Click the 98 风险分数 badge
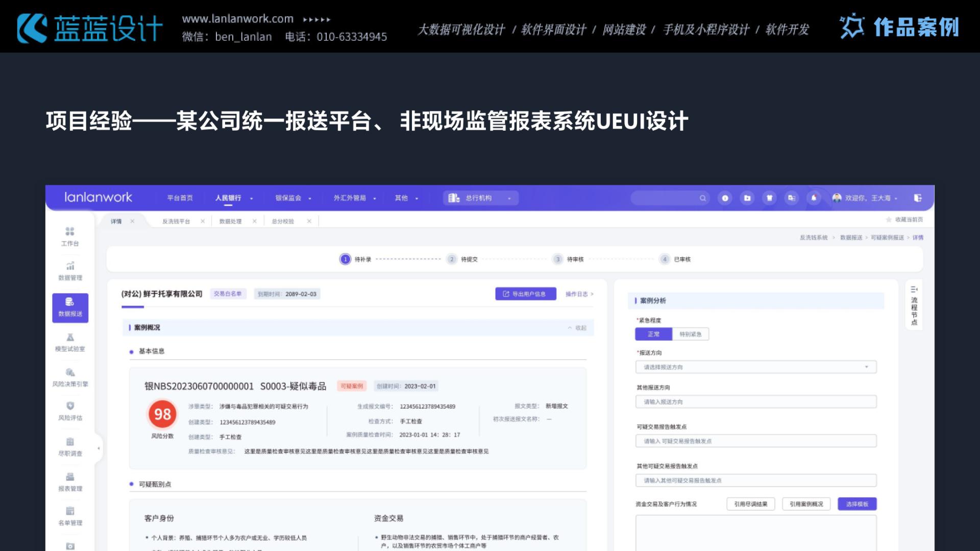The height and width of the screenshot is (551, 980). pos(162,414)
